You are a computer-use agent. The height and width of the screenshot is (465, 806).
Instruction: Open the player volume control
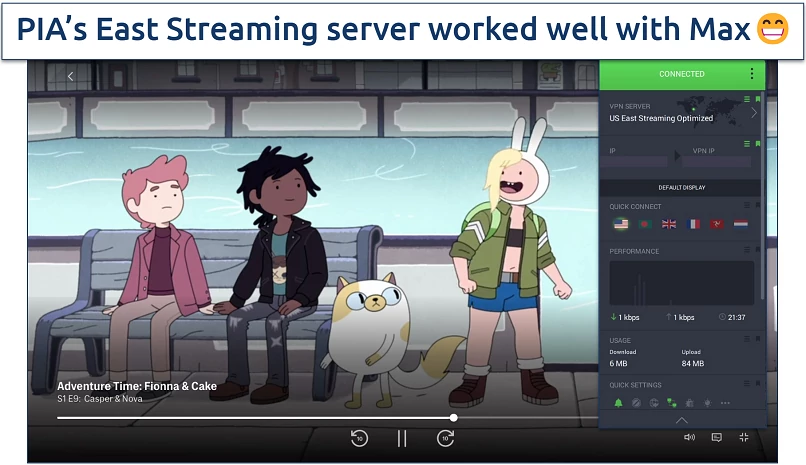pyautogui.click(x=689, y=437)
